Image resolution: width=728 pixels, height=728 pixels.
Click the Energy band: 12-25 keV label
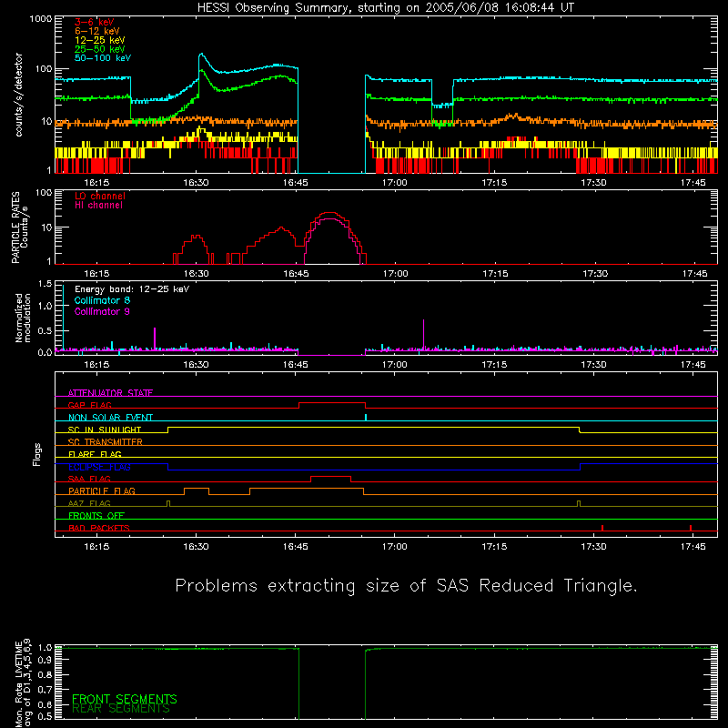click(132, 289)
